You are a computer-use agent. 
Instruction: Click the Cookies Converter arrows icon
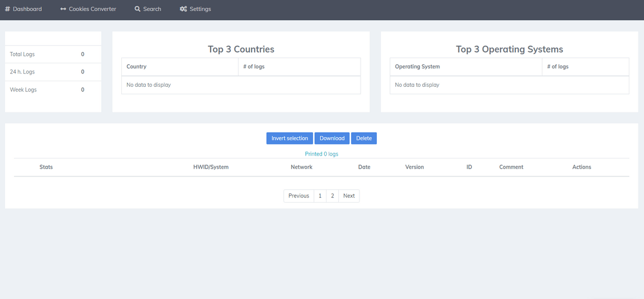63,9
